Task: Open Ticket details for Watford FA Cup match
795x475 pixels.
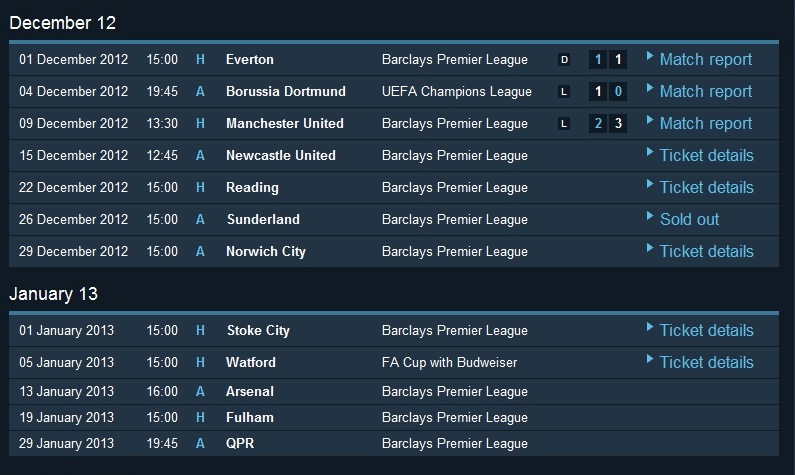Action: (x=706, y=362)
